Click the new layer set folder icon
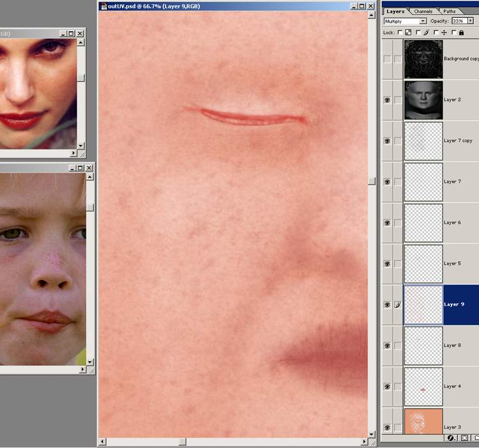The width and height of the screenshot is (479, 448). pyautogui.click(x=476, y=438)
